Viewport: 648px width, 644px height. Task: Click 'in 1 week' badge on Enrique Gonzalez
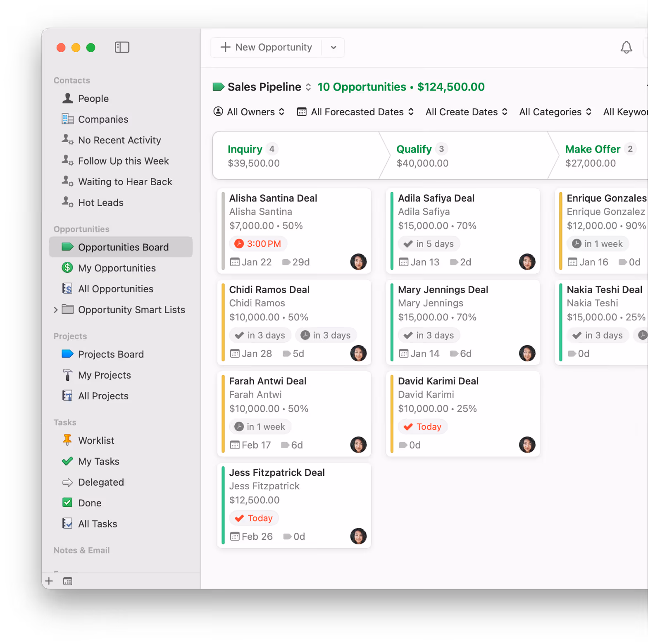(x=598, y=244)
